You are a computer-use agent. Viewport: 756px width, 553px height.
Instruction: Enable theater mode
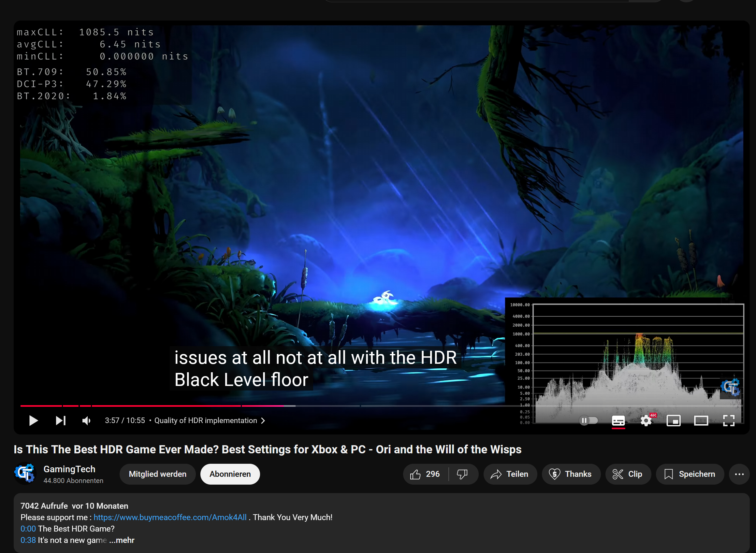tap(701, 421)
